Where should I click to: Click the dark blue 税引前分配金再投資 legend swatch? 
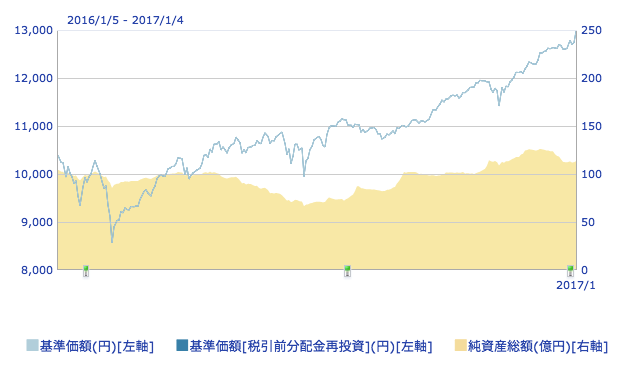[x=182, y=345]
